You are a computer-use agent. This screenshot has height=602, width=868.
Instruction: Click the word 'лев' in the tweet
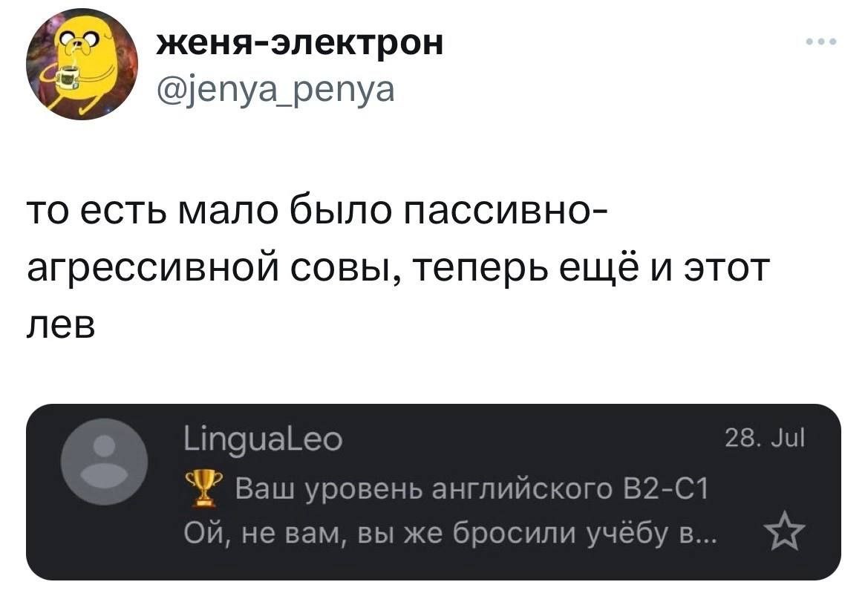click(x=61, y=324)
